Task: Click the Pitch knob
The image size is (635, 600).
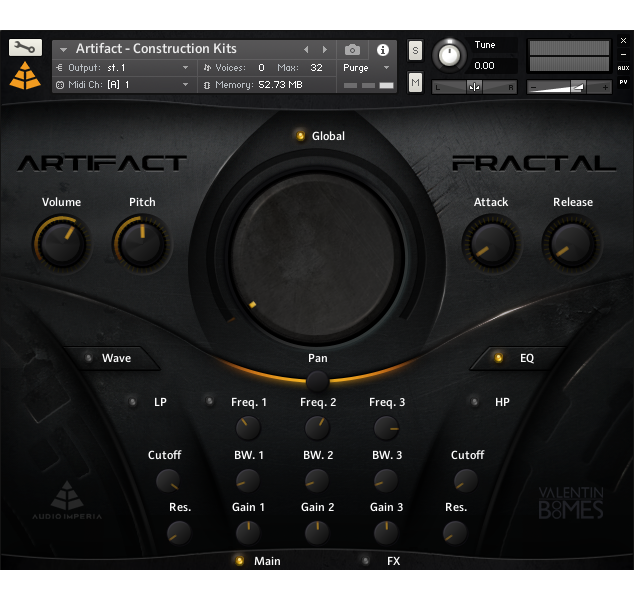Action: (x=142, y=244)
